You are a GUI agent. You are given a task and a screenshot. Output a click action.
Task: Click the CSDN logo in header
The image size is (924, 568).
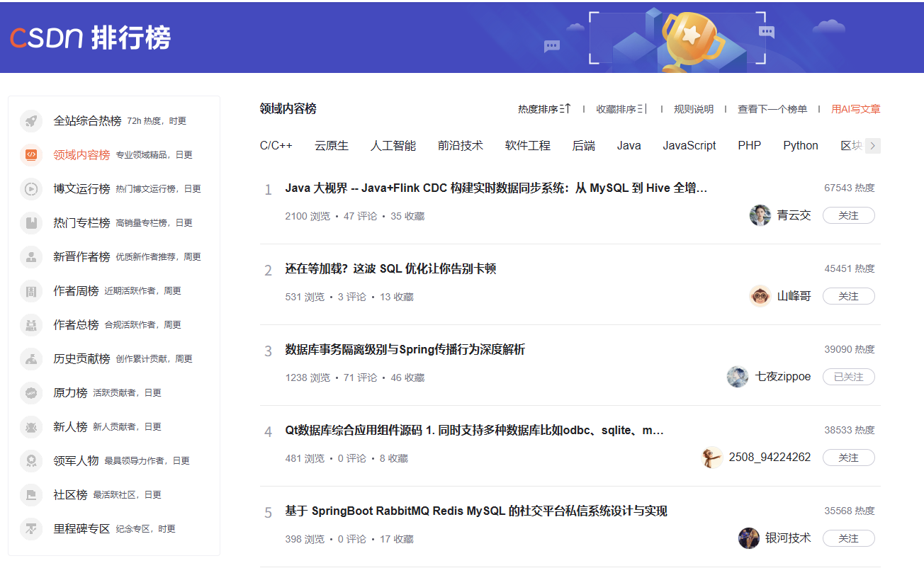(47, 38)
